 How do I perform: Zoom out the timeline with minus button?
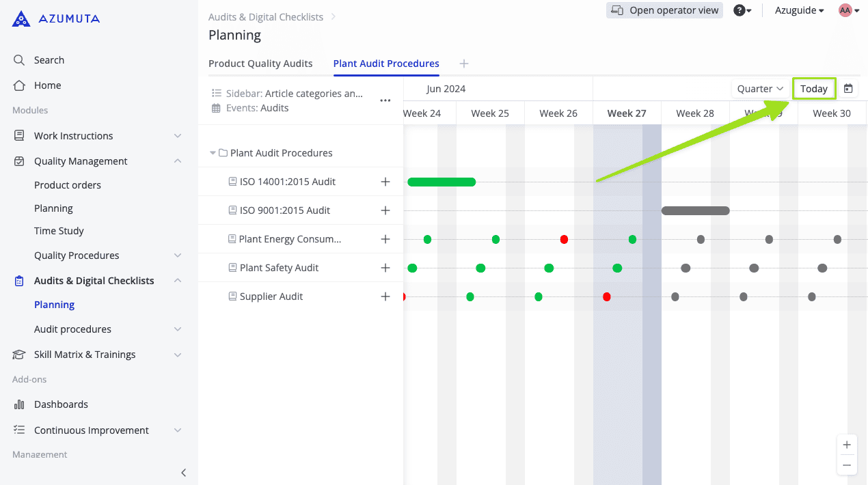[x=847, y=465]
